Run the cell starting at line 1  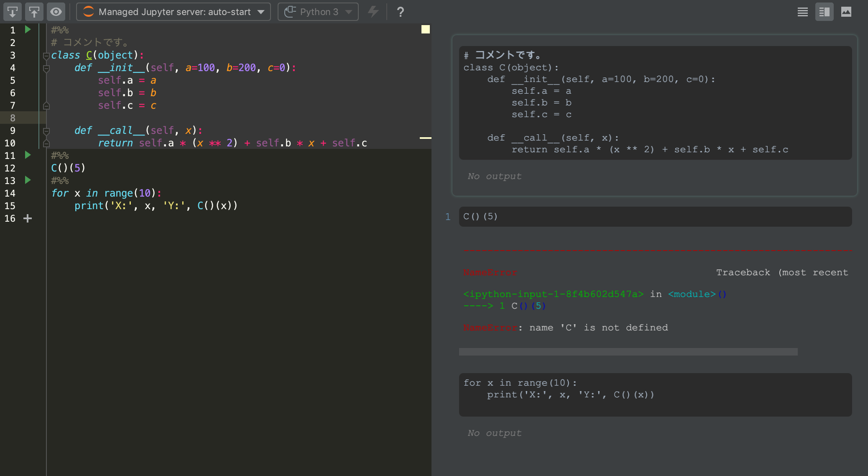point(28,29)
